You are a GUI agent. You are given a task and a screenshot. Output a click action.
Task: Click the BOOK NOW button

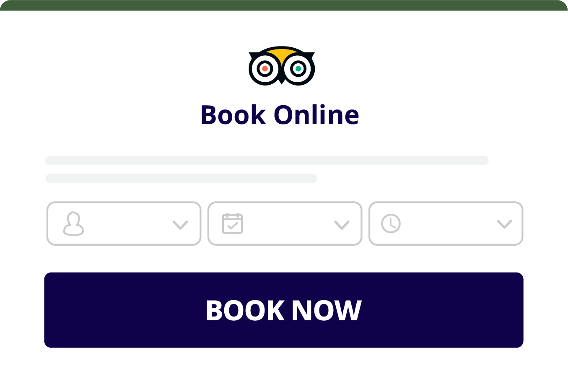click(x=284, y=310)
